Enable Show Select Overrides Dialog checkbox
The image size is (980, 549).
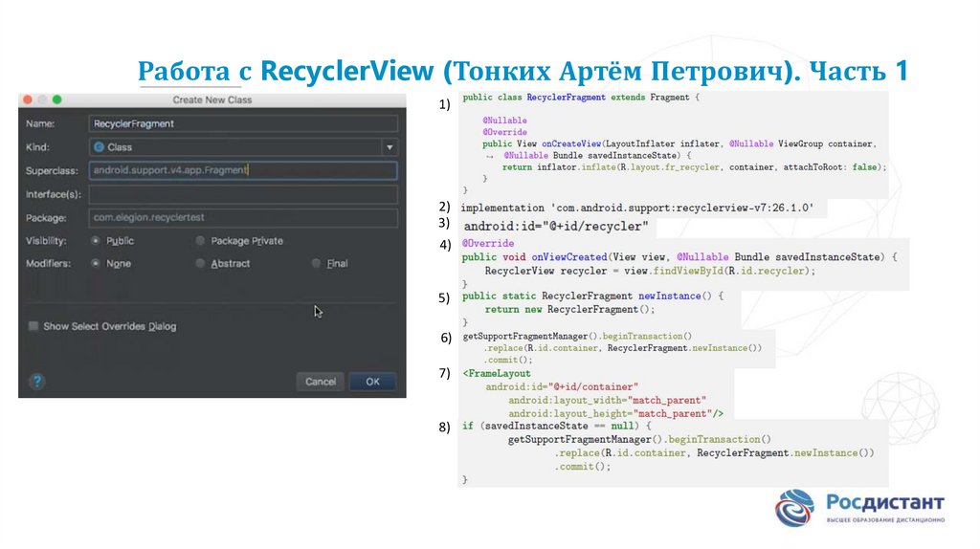coord(33,326)
